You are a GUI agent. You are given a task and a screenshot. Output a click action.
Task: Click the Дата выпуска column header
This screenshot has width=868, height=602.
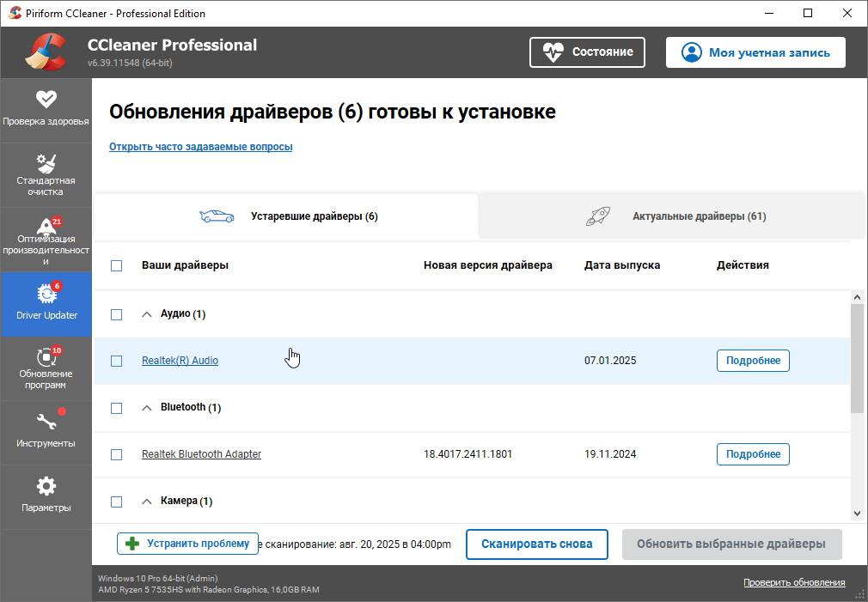(622, 265)
